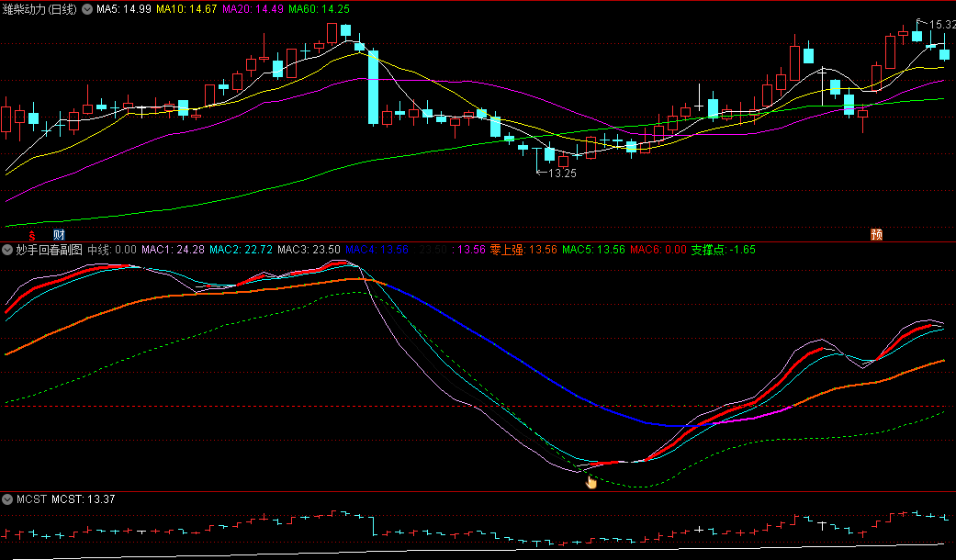Select the 支撑点: -1.65 value
Viewport: 956px width, 560px height.
[x=723, y=250]
